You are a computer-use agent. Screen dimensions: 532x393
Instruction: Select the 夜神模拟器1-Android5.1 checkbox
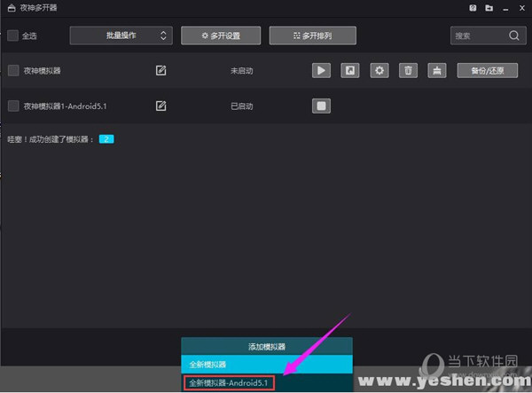tap(12, 106)
